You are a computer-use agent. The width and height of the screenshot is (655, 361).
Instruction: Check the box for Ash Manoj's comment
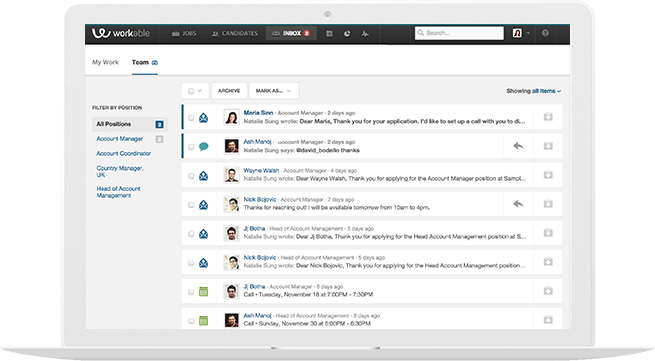tap(191, 147)
